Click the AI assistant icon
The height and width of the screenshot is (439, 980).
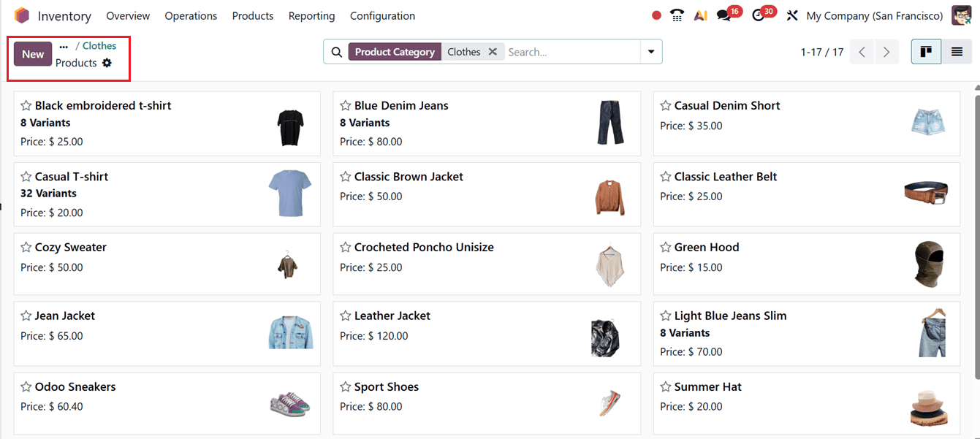tap(700, 14)
